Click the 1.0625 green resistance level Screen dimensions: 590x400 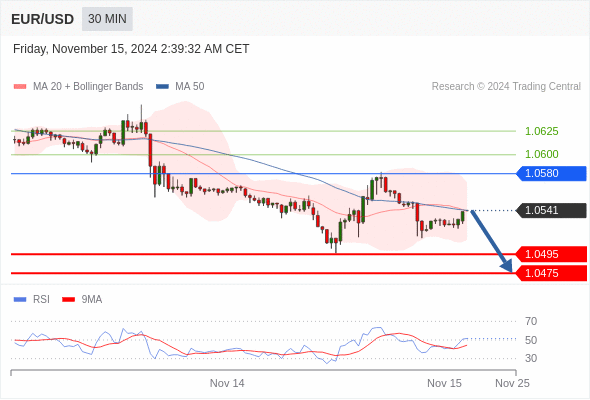[x=541, y=131]
